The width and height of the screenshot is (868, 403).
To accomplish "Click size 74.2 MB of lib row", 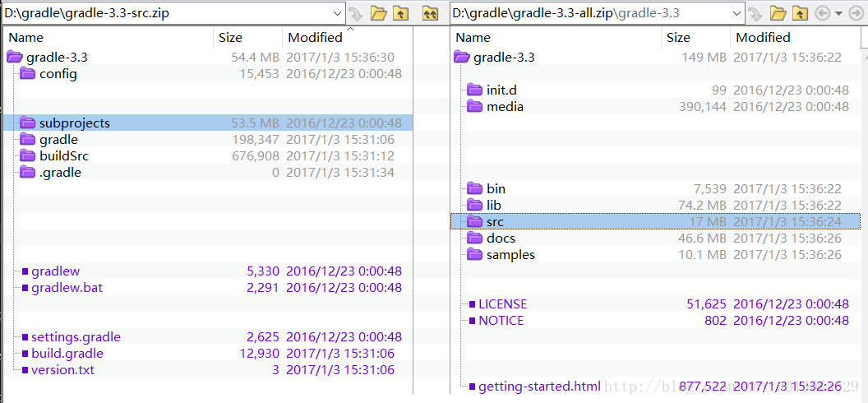I will click(x=703, y=206).
